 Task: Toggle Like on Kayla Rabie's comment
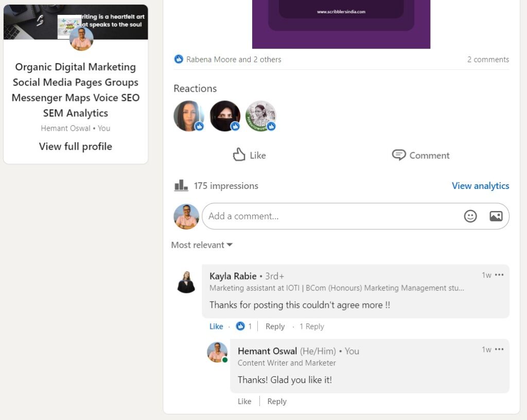[216, 326]
